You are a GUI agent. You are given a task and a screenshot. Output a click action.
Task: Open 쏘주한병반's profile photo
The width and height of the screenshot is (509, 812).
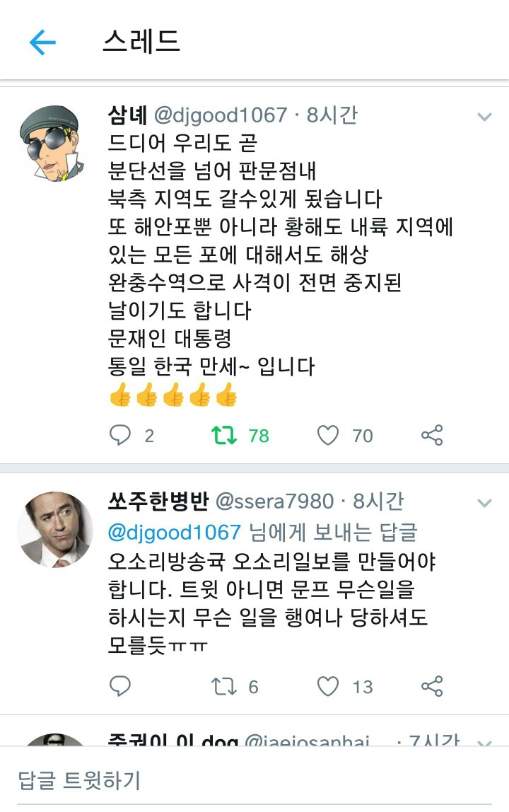pyautogui.click(x=55, y=529)
